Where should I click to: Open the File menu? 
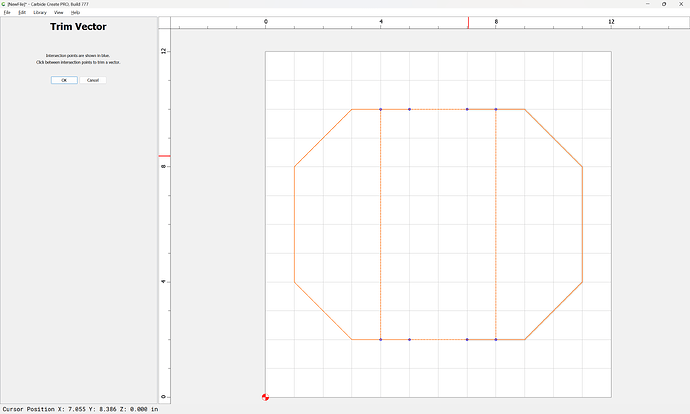point(7,12)
